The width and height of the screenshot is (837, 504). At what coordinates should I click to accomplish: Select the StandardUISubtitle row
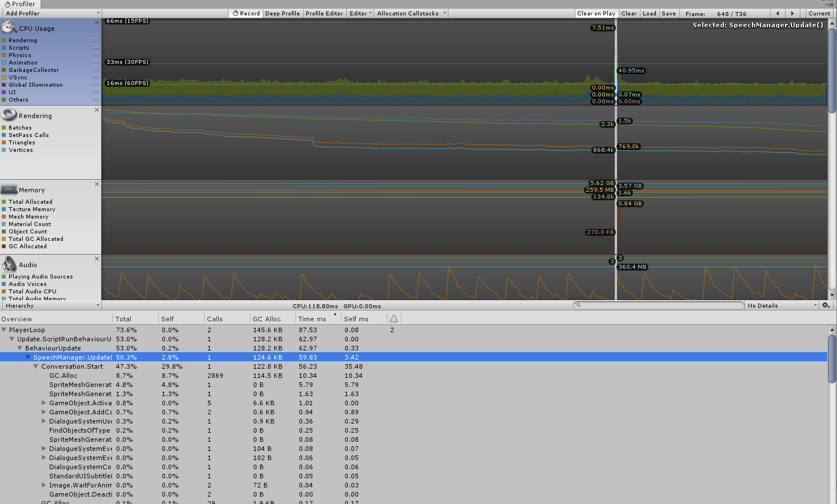pyautogui.click(x=414, y=476)
